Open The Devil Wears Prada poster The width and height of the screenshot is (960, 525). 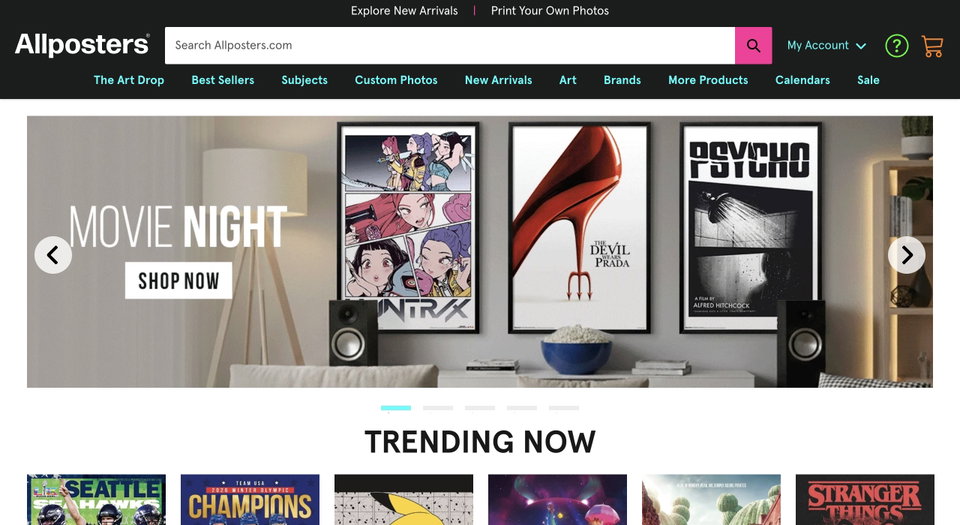pyautogui.click(x=579, y=228)
